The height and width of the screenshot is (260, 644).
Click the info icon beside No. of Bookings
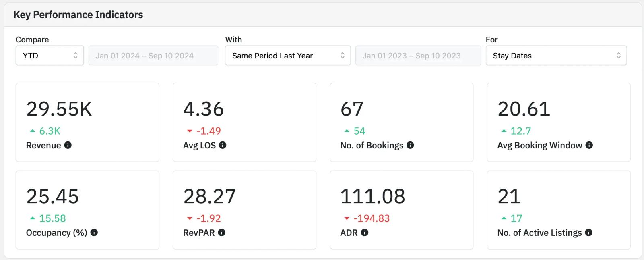coord(410,145)
